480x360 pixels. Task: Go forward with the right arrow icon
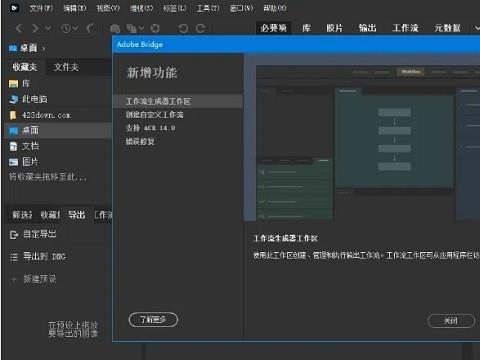tap(35, 28)
